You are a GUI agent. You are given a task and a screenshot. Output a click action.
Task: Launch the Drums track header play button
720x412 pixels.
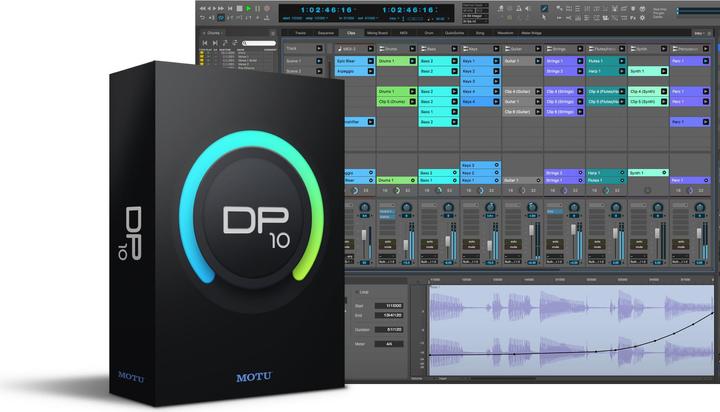pyautogui.click(x=412, y=49)
